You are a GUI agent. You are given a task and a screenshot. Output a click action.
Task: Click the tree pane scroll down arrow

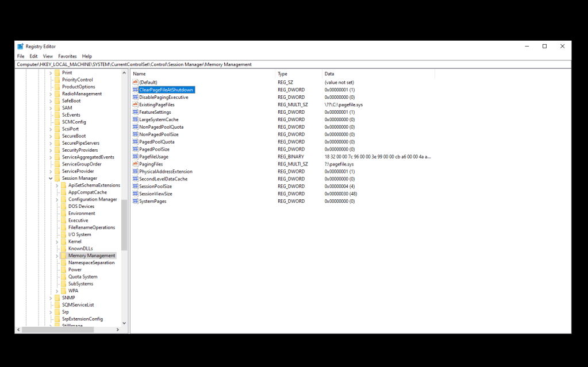point(124,323)
